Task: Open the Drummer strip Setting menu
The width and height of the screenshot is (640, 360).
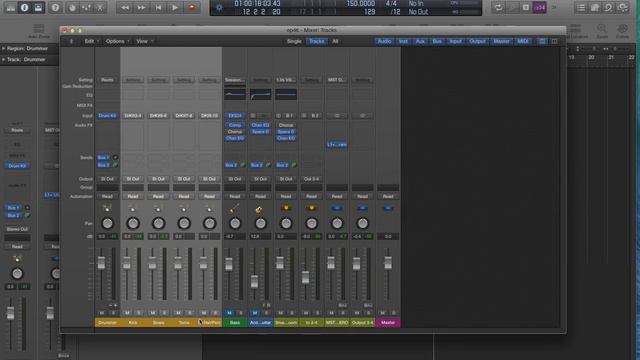Action: [107, 80]
